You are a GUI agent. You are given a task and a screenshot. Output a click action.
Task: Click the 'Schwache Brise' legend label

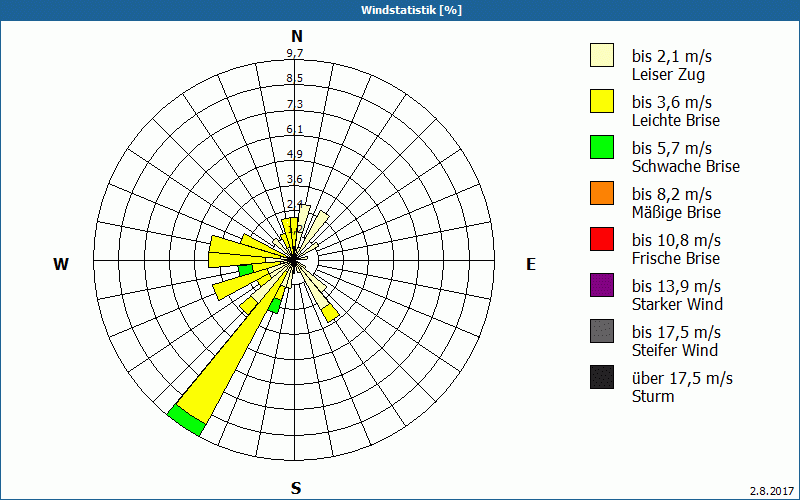click(x=685, y=166)
